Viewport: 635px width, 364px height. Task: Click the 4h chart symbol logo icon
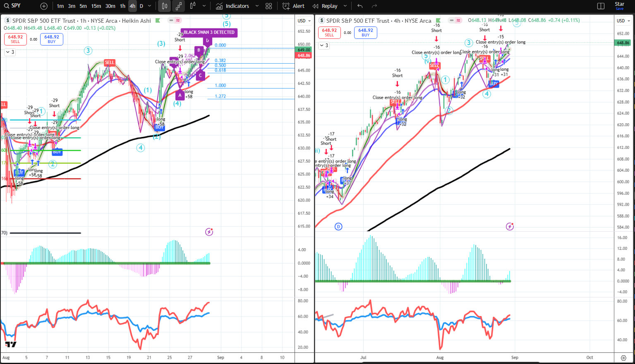321,20
